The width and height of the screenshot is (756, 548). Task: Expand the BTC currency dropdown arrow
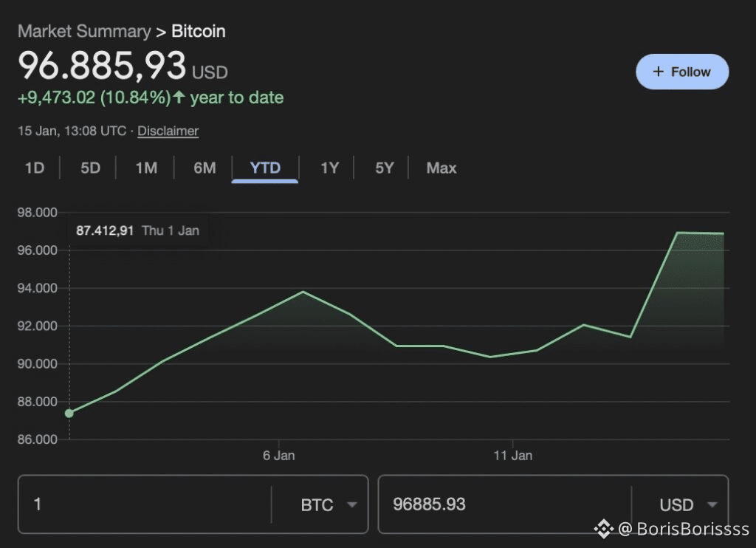click(352, 505)
